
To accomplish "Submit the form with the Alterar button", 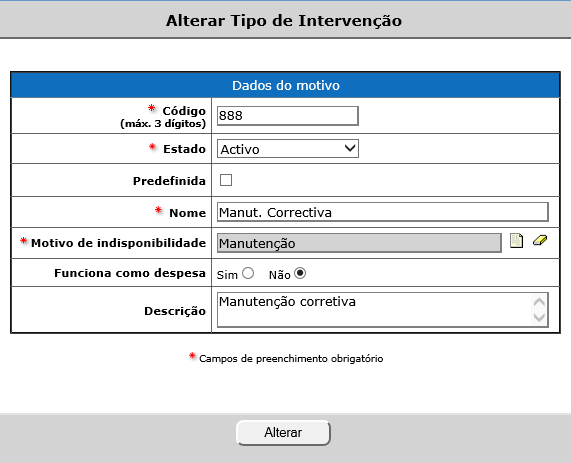I will click(283, 433).
